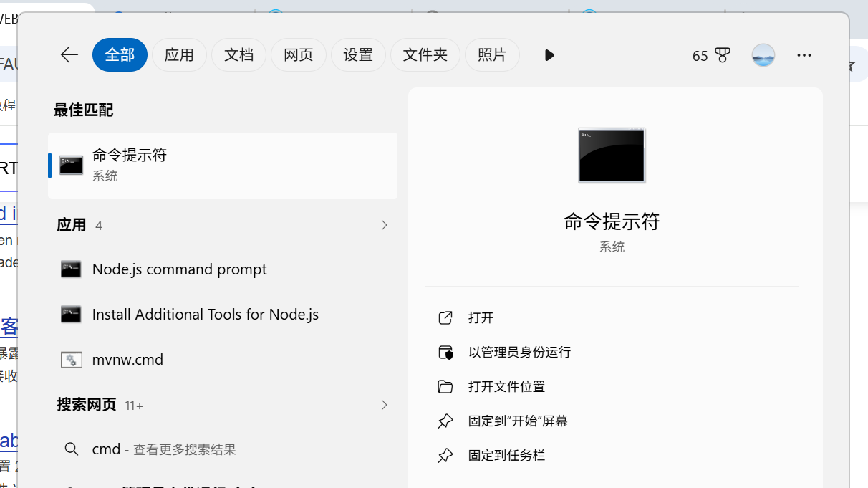Click the mvnw.cmd file icon
The height and width of the screenshot is (488, 868).
(x=71, y=360)
